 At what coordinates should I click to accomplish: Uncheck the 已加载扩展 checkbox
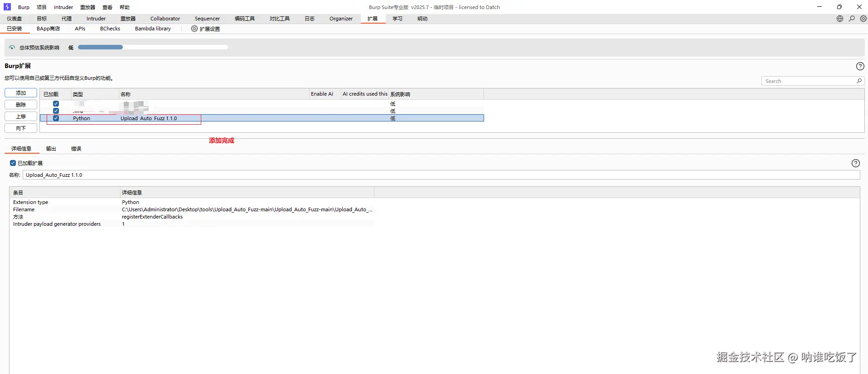13,163
